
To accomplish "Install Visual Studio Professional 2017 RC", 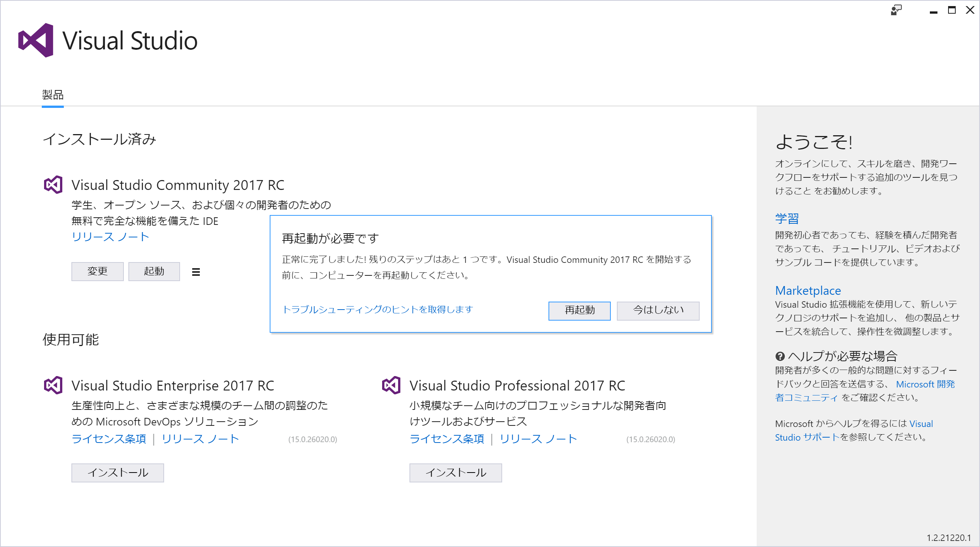I will point(455,473).
